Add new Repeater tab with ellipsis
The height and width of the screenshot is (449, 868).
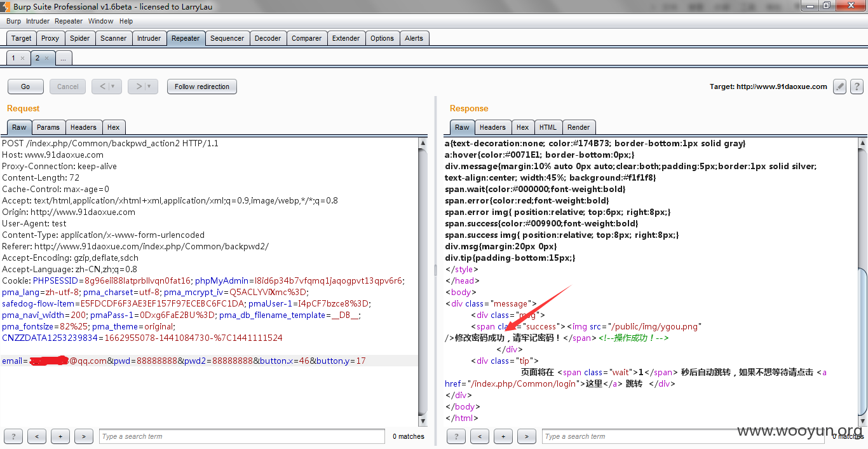[x=64, y=58]
